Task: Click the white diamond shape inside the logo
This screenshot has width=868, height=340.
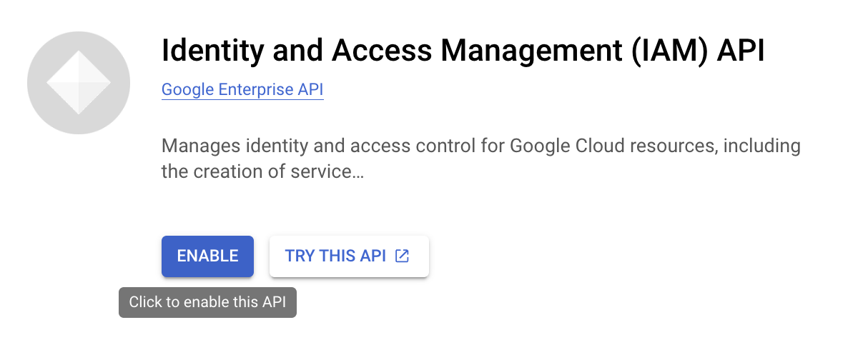Action: point(79,84)
